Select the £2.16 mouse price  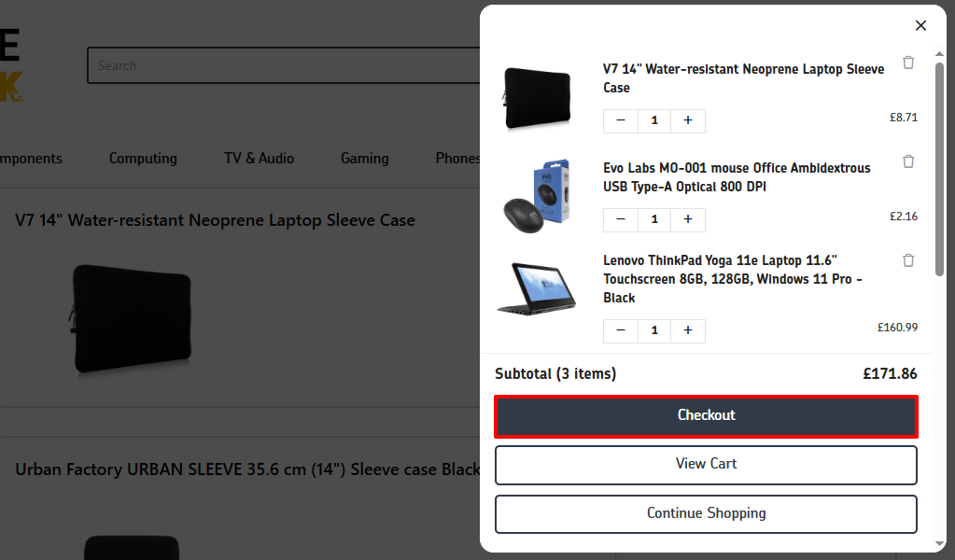pyautogui.click(x=904, y=217)
